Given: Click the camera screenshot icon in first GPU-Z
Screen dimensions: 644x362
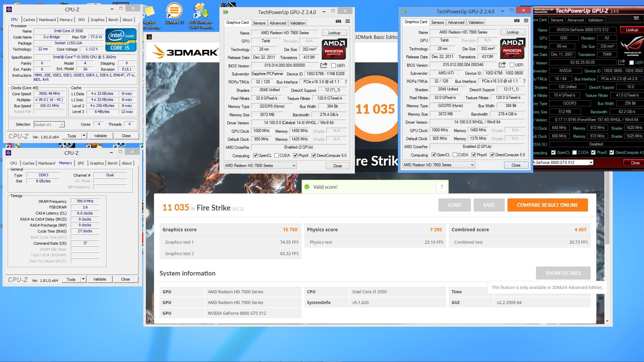Looking at the screenshot, I should pos(338,21).
